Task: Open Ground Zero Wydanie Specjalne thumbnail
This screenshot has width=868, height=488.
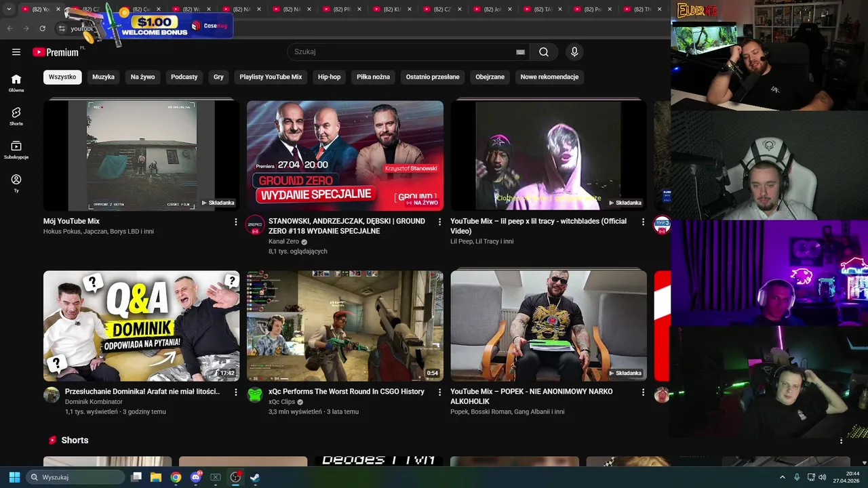Action: 345,155
